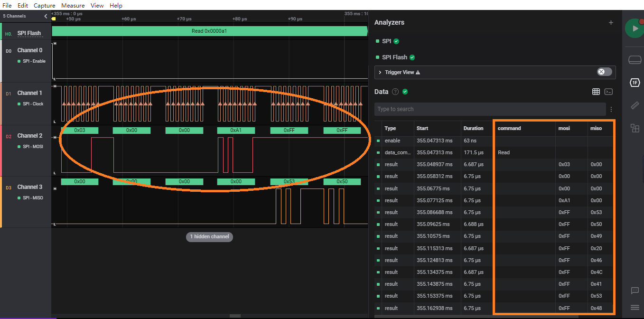This screenshot has height=319, width=644.
Task: Sort by the Duration column header
Action: coord(473,128)
